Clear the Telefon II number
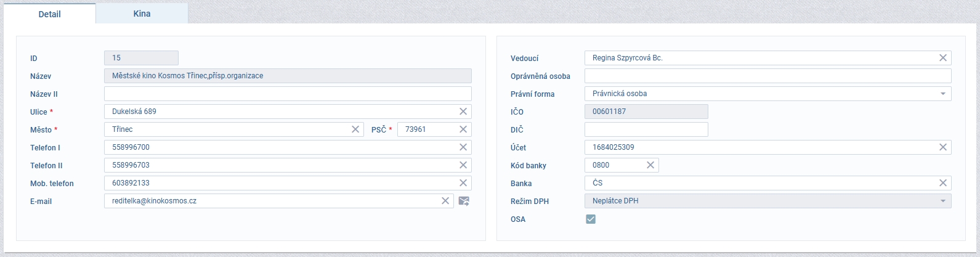 point(463,165)
